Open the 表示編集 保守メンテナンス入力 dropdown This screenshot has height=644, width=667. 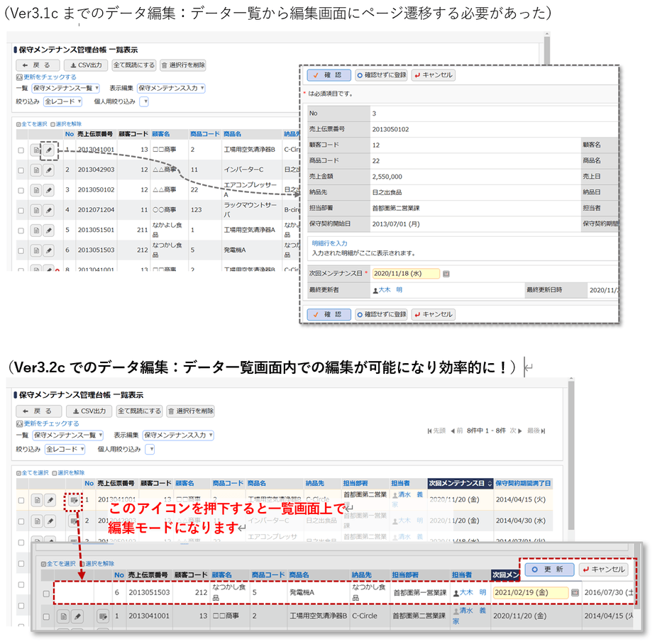(x=170, y=89)
